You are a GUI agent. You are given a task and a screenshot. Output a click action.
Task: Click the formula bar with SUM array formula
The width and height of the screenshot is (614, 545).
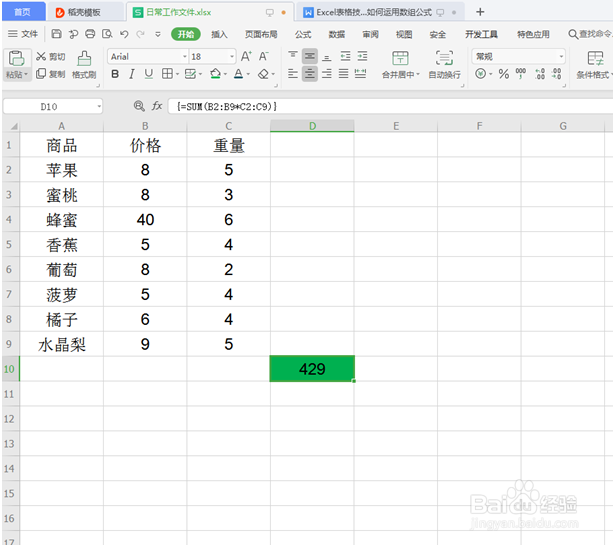390,106
